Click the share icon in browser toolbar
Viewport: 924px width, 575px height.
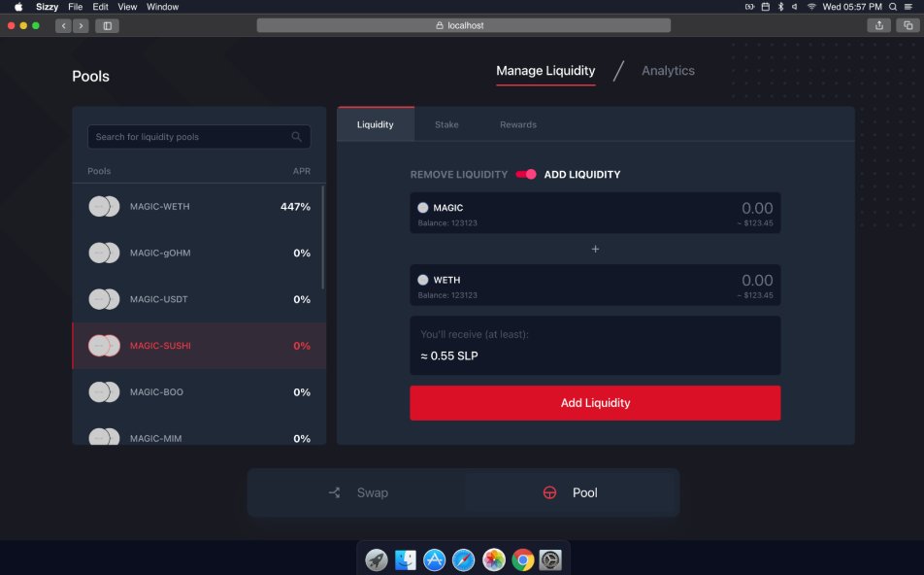879,25
